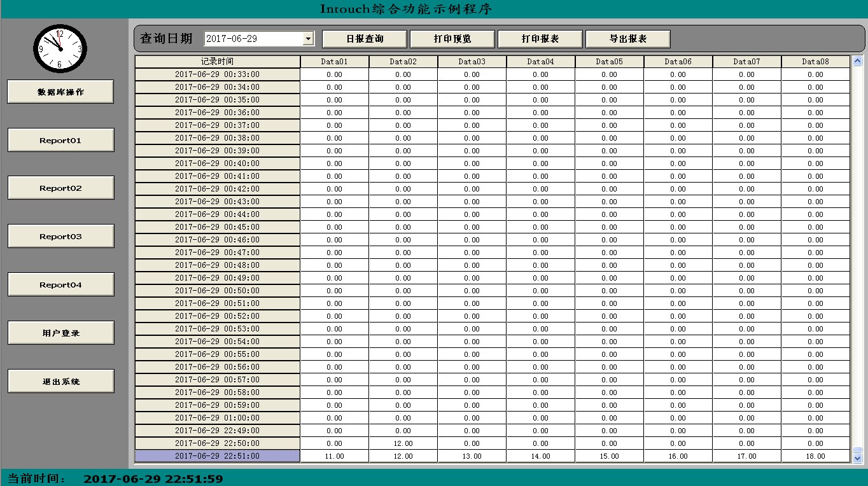868x486 pixels.
Task: Click the scrollbar up arrow
Action: pyautogui.click(x=856, y=61)
